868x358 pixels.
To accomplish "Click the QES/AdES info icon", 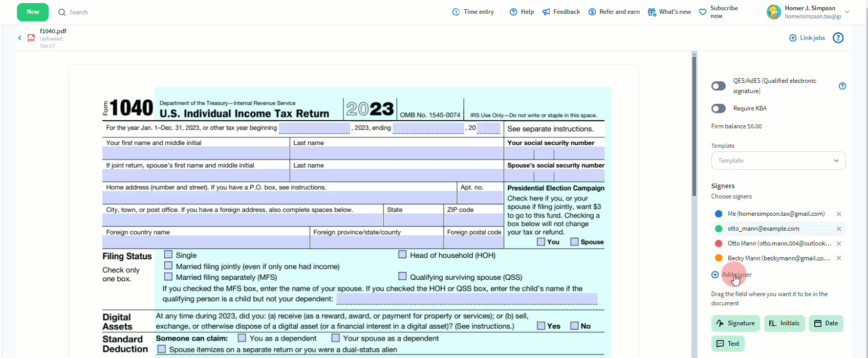I will (x=842, y=86).
